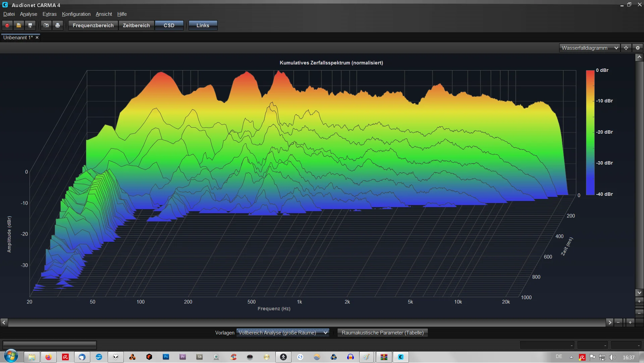
Task: Zoom out using the vertical minus button
Action: tap(639, 313)
